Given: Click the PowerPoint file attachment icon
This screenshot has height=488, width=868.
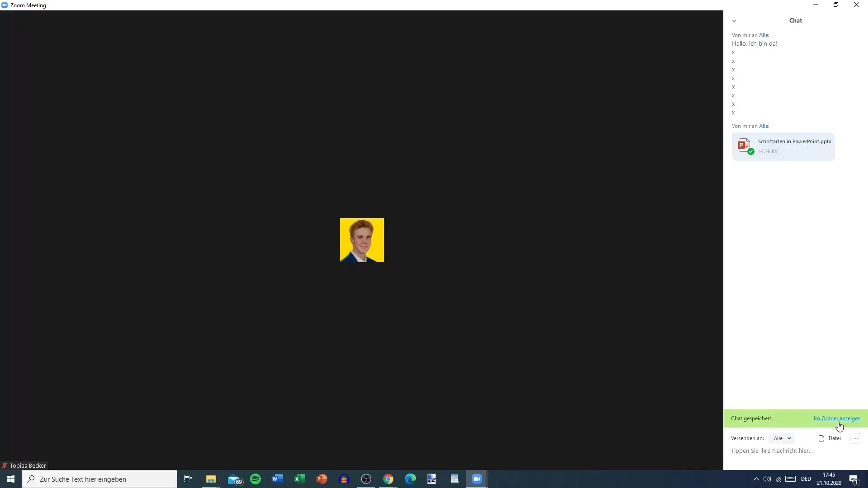Looking at the screenshot, I should click(x=743, y=145).
